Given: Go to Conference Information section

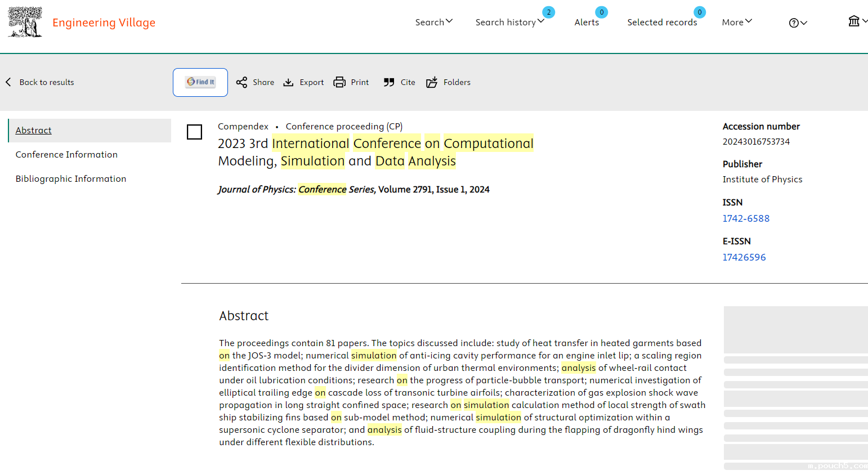Looking at the screenshot, I should tap(66, 154).
